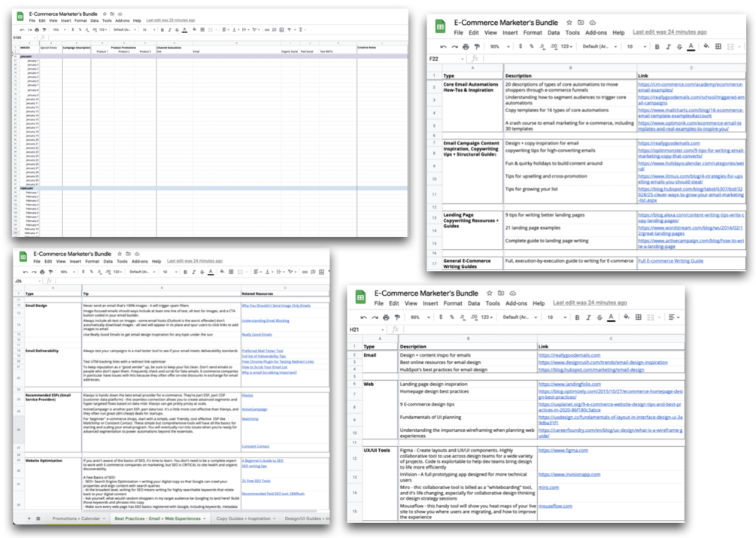This screenshot has height=538, width=756.
Task: Open 123 number format dropdown in cell F22 window
Action: 567,47
